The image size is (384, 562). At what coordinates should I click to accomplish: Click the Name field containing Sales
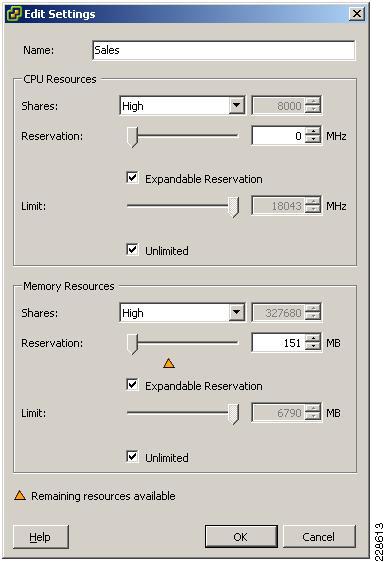pos(224,50)
